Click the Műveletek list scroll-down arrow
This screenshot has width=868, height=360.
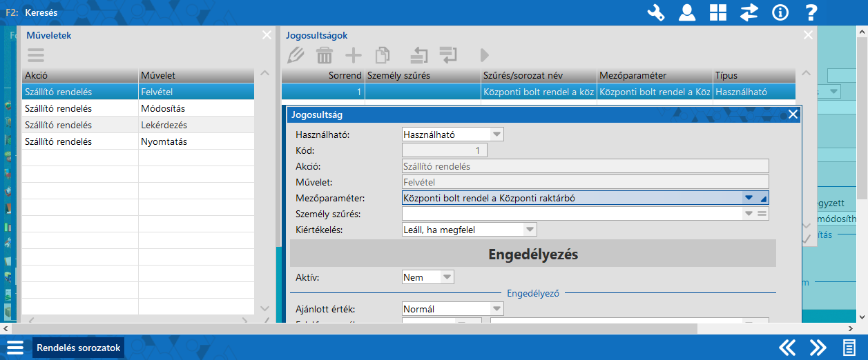pyautogui.click(x=264, y=308)
